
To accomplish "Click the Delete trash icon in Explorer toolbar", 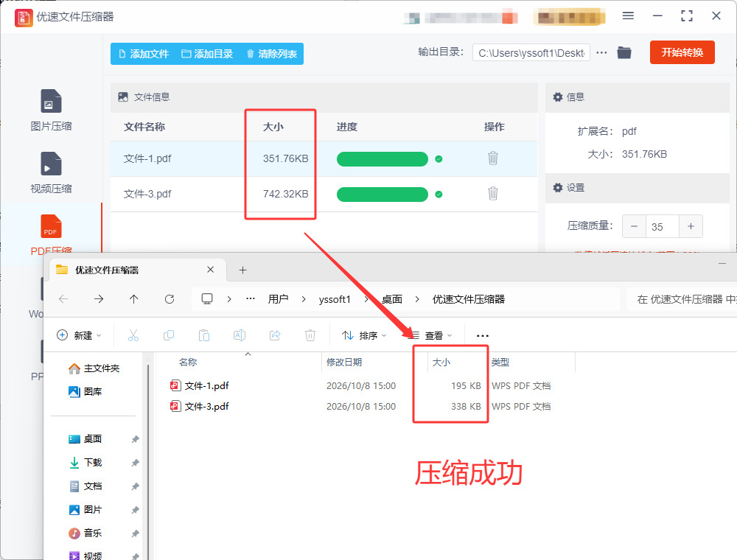I will click(310, 335).
